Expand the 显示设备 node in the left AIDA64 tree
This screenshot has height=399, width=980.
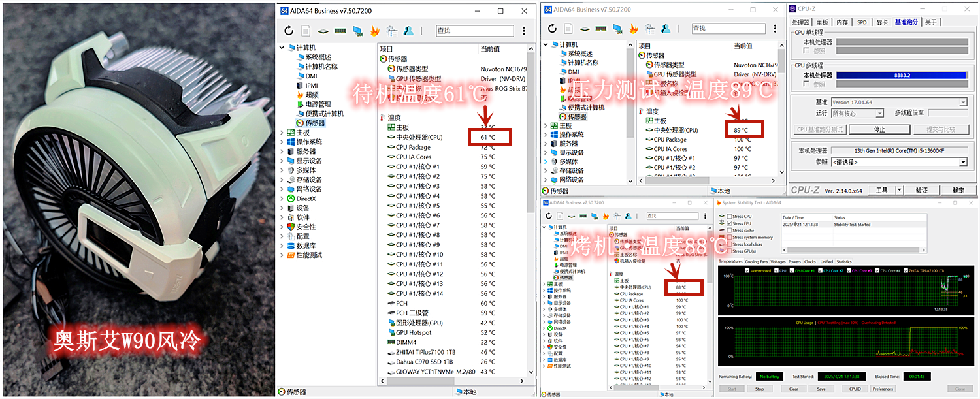point(282,161)
